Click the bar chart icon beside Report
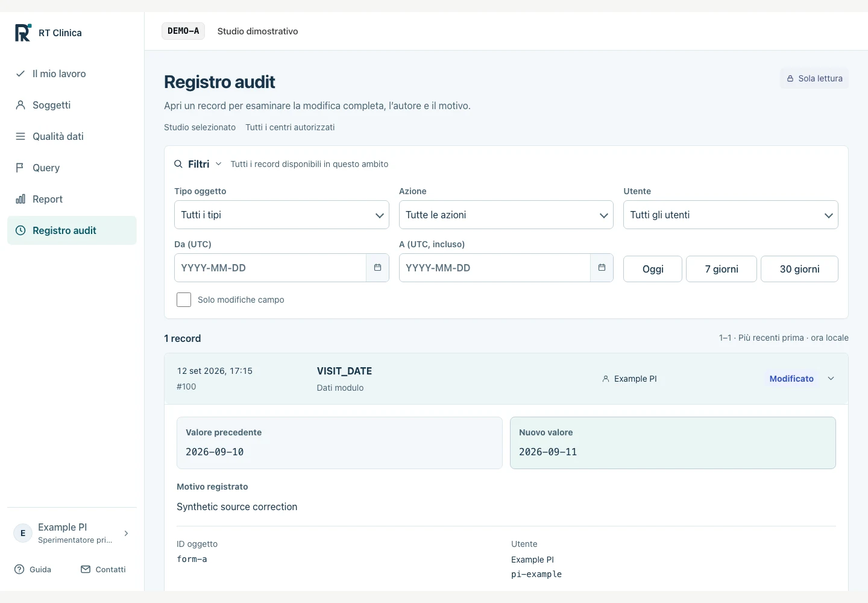Screen dimensions: 868x603 (x=20, y=199)
